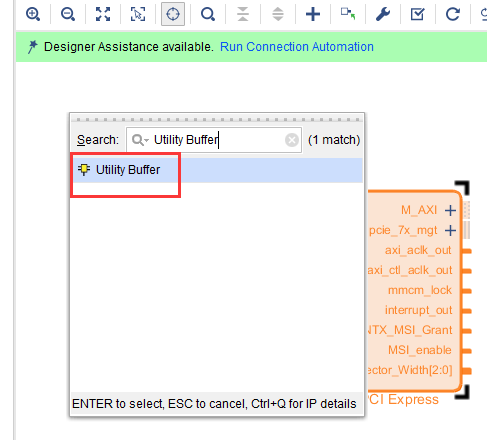Click the Collapse All icon
487x440 pixels.
[243, 14]
